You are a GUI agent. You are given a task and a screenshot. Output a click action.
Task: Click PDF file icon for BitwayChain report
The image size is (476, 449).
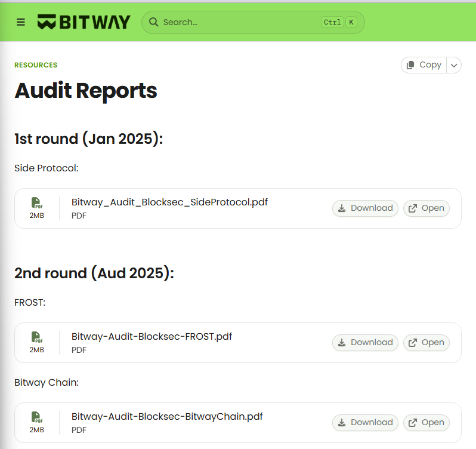coord(37,417)
